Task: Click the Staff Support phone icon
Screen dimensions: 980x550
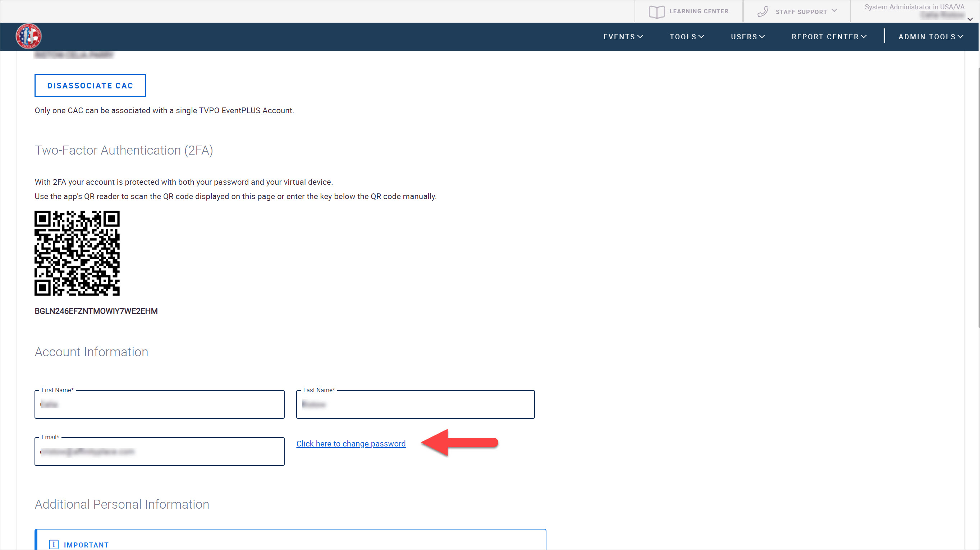Action: coord(763,12)
